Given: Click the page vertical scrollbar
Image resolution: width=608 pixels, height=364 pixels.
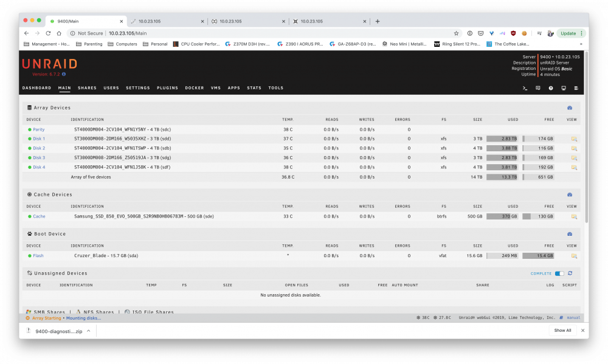Looking at the screenshot, I should click(586, 137).
